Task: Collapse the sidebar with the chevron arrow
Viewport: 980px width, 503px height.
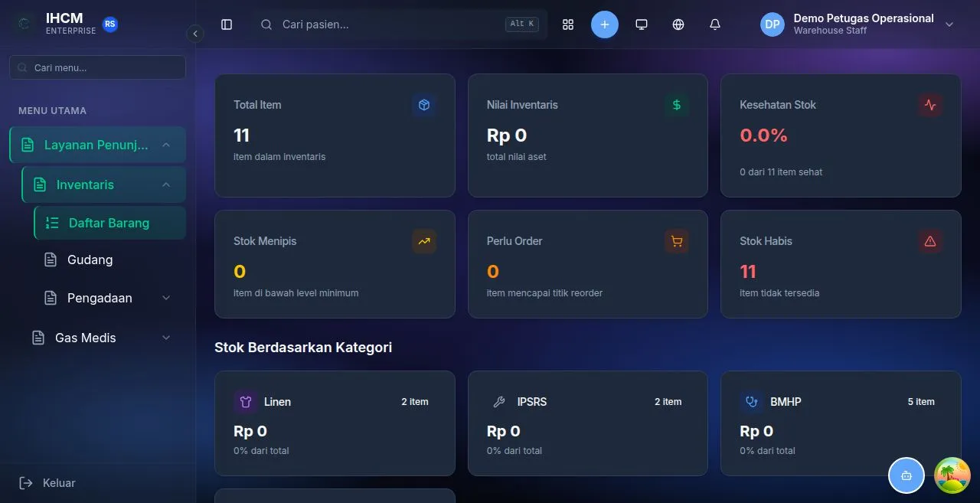Action: 195,34
